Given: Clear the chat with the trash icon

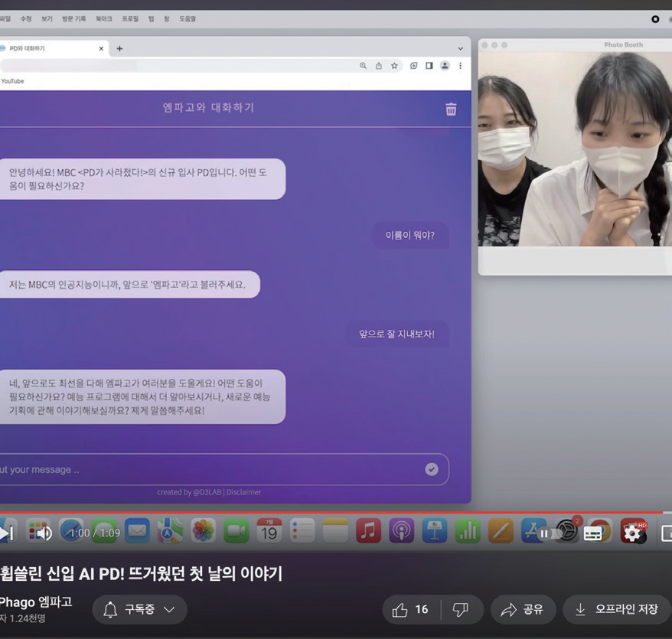Looking at the screenshot, I should 451,109.
